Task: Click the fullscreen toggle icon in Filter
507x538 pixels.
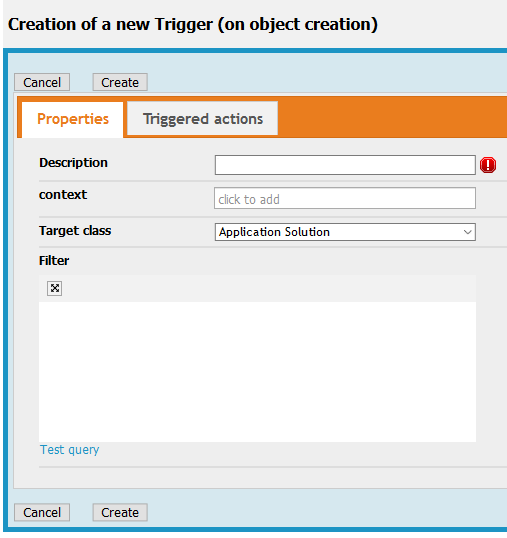Action: point(55,288)
